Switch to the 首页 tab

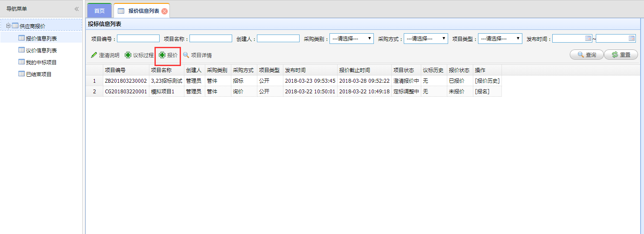click(x=99, y=11)
